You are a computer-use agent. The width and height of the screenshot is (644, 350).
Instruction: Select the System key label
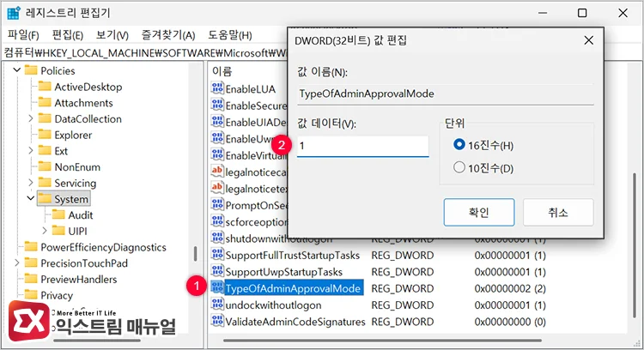click(71, 199)
